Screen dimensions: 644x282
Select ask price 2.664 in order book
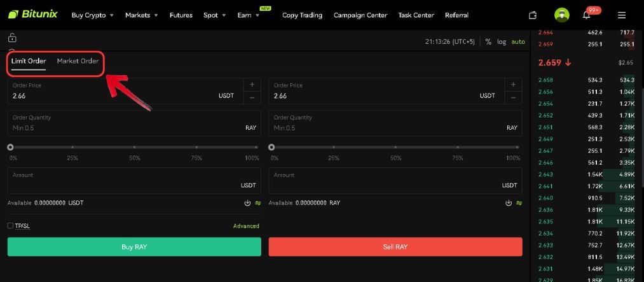(x=545, y=32)
